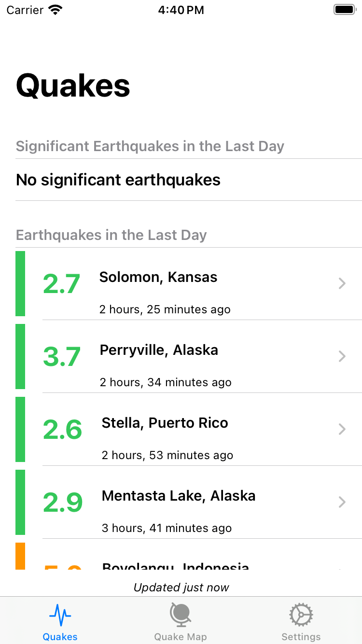Tap the Wi-Fi icon in status bar

coord(56,10)
